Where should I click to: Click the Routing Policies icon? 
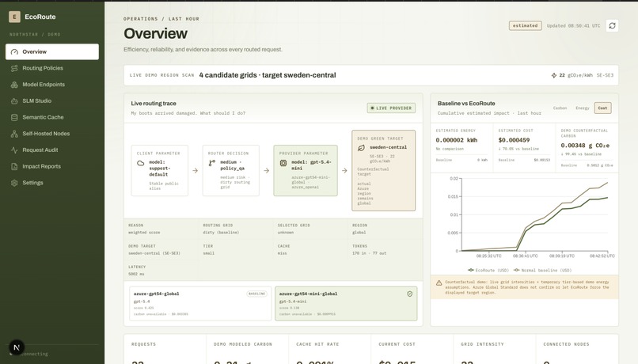[x=14, y=68]
